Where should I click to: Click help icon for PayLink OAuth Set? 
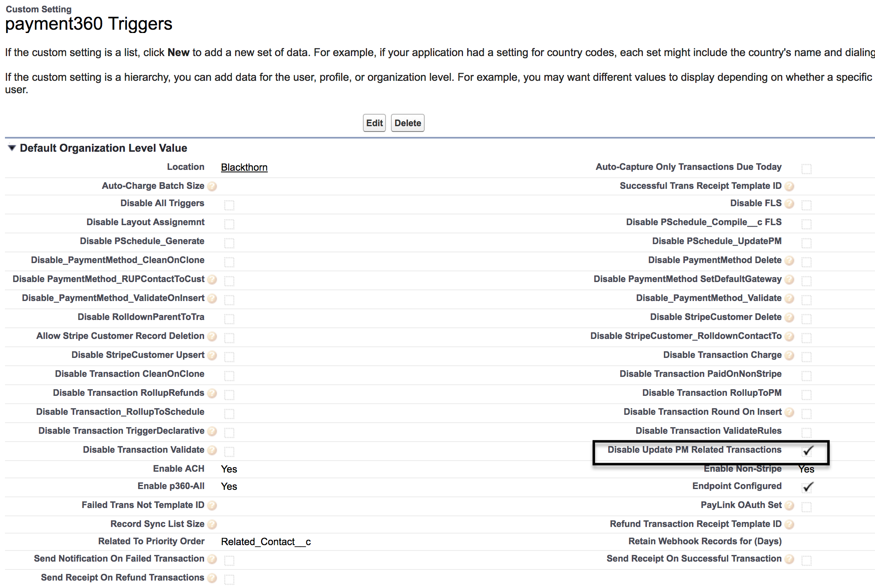pos(789,506)
